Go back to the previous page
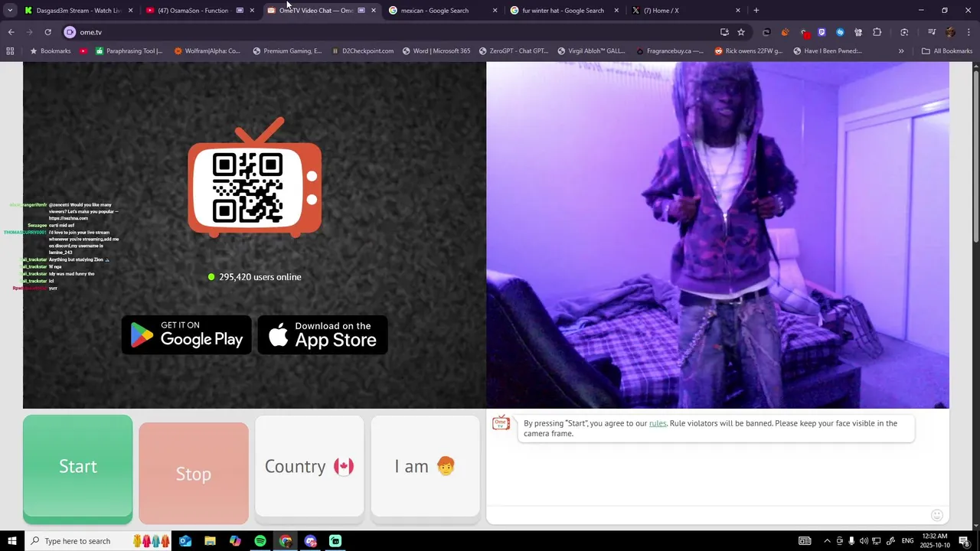Viewport: 980px width, 551px height. click(x=11, y=32)
